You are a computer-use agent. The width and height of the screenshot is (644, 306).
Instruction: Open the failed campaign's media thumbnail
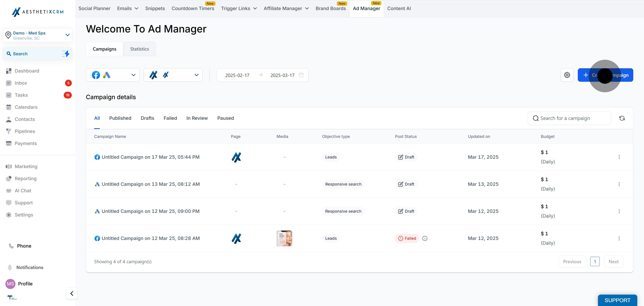pyautogui.click(x=284, y=238)
